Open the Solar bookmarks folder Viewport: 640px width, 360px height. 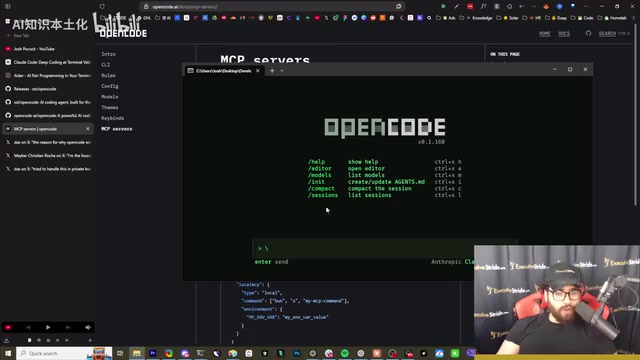[x=507, y=18]
